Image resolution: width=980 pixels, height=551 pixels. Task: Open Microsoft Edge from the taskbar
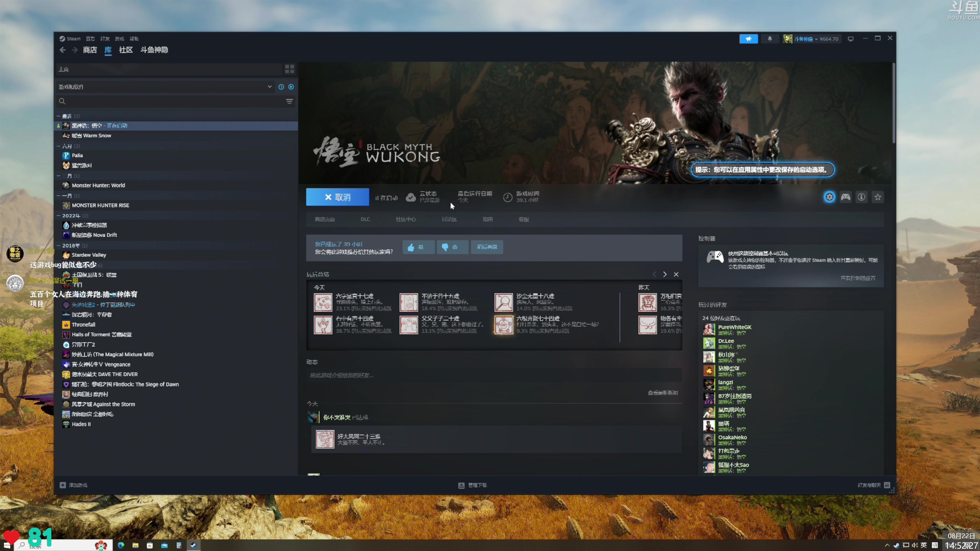coord(121,545)
